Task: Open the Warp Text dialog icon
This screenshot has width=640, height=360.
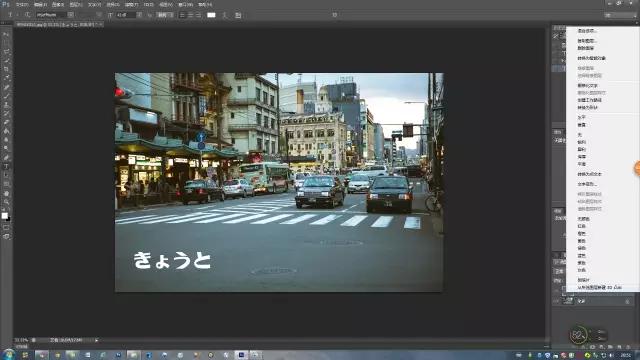Action: [x=224, y=15]
